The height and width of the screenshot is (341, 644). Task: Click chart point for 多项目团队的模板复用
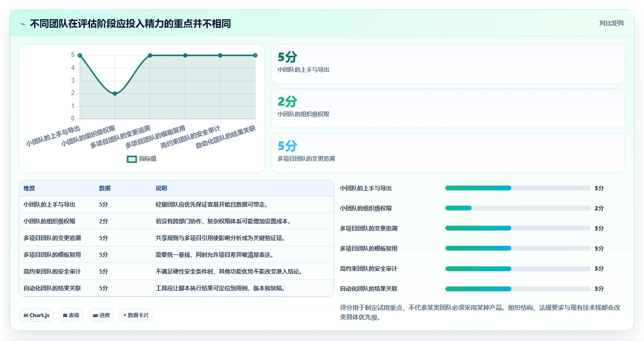[x=185, y=55]
